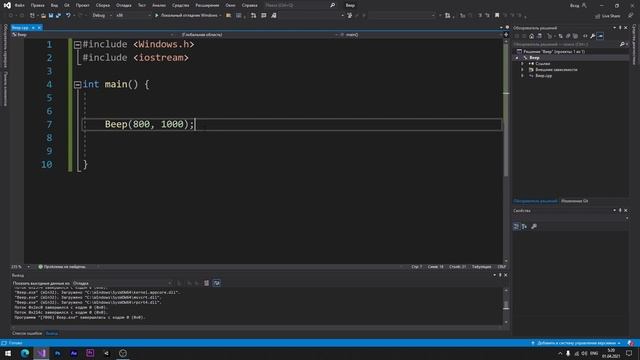Click the Live Share button
Viewport: 640px width, 360px height.
coord(607,16)
